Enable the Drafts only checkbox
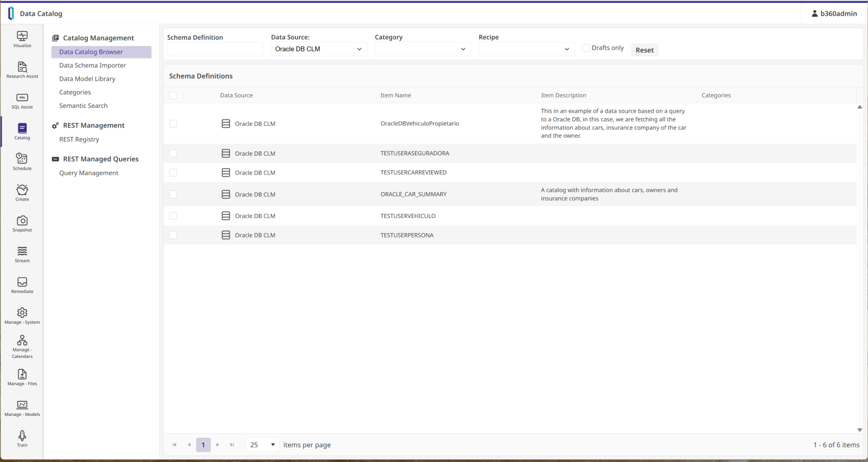This screenshot has width=868, height=462. pos(586,48)
